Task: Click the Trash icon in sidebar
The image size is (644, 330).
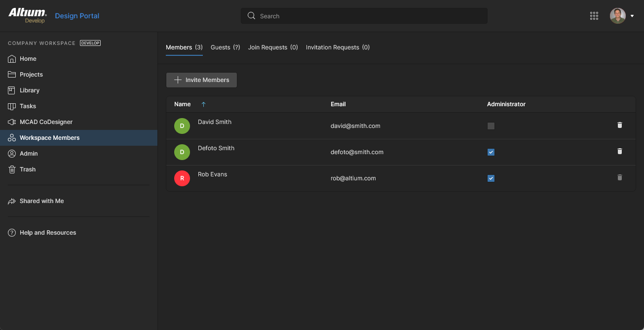Action: (12, 169)
